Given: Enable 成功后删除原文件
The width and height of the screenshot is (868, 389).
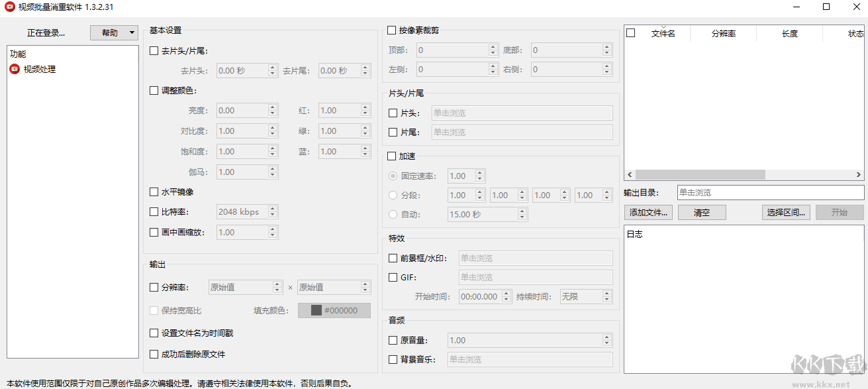Looking at the screenshot, I should point(154,354).
